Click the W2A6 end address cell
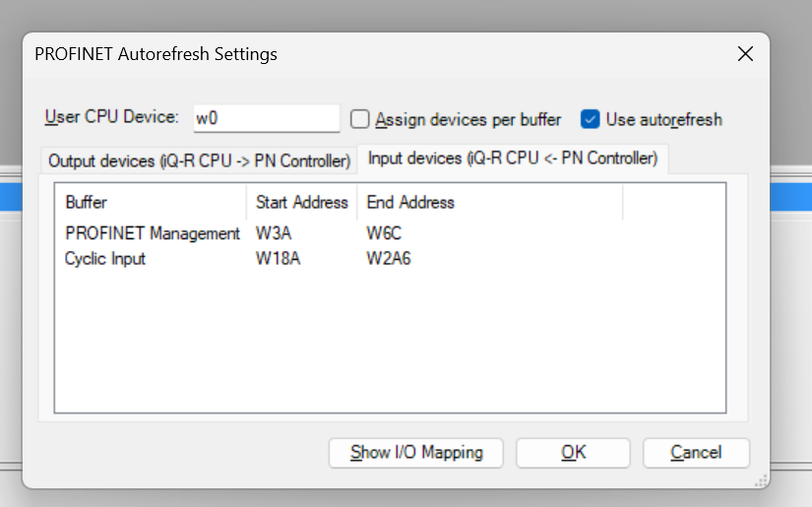Image resolution: width=812 pixels, height=507 pixels. click(x=389, y=258)
